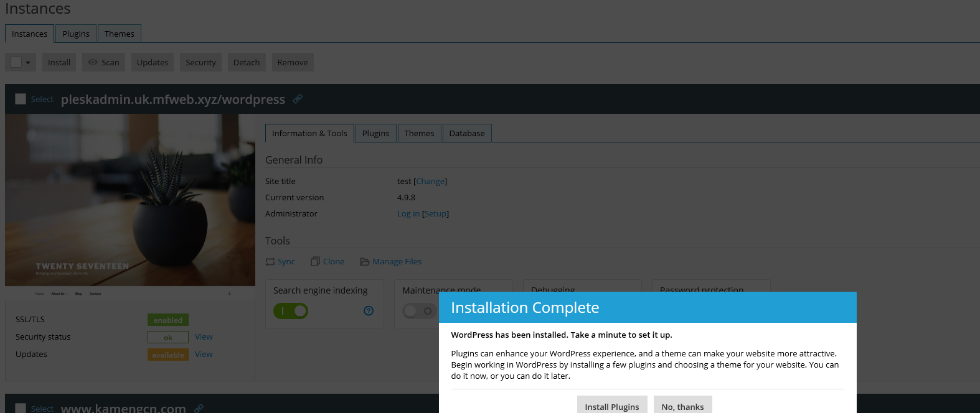Click the Installation Complete dialog title
980x413 pixels.
(525, 307)
